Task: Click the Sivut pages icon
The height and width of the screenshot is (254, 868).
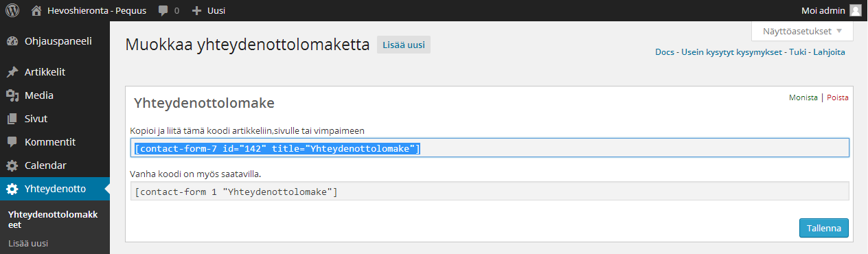Action: pos(12,119)
